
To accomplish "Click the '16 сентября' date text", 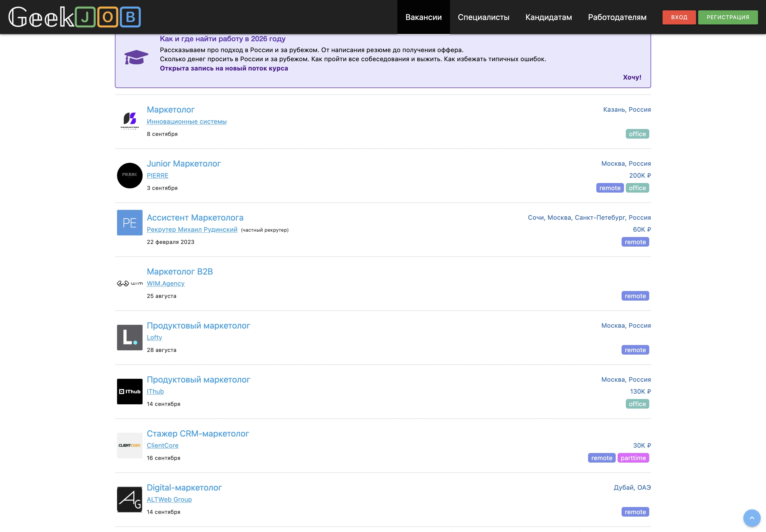I will [163, 458].
